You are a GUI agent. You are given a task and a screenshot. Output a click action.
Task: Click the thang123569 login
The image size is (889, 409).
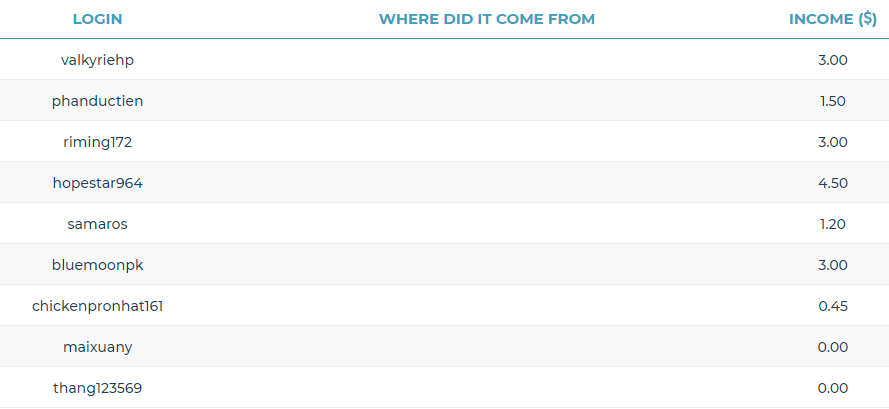tap(97, 388)
